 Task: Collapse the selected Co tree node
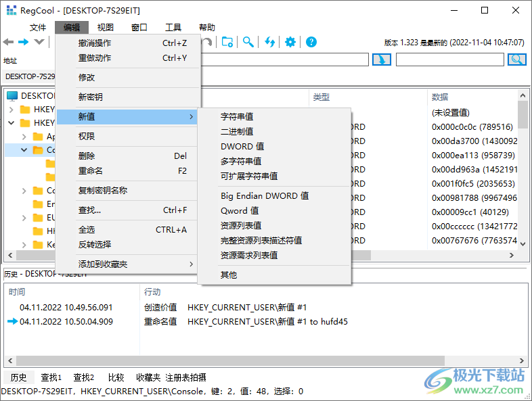point(24,150)
